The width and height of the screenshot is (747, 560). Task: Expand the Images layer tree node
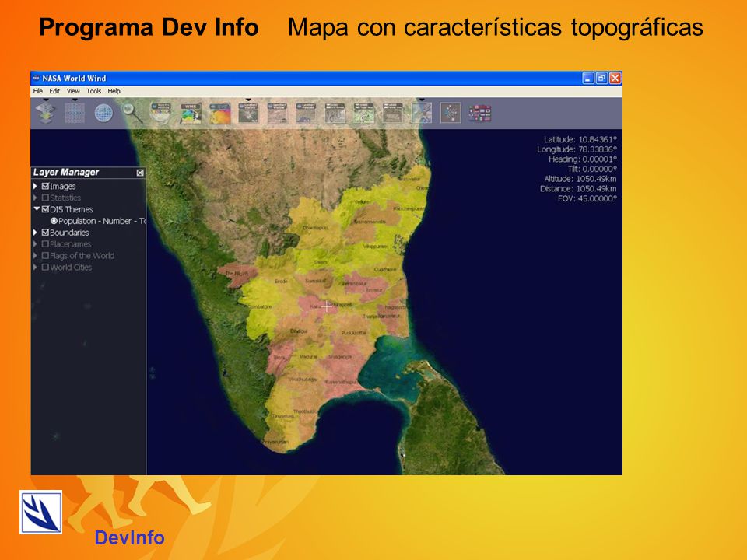(35, 186)
